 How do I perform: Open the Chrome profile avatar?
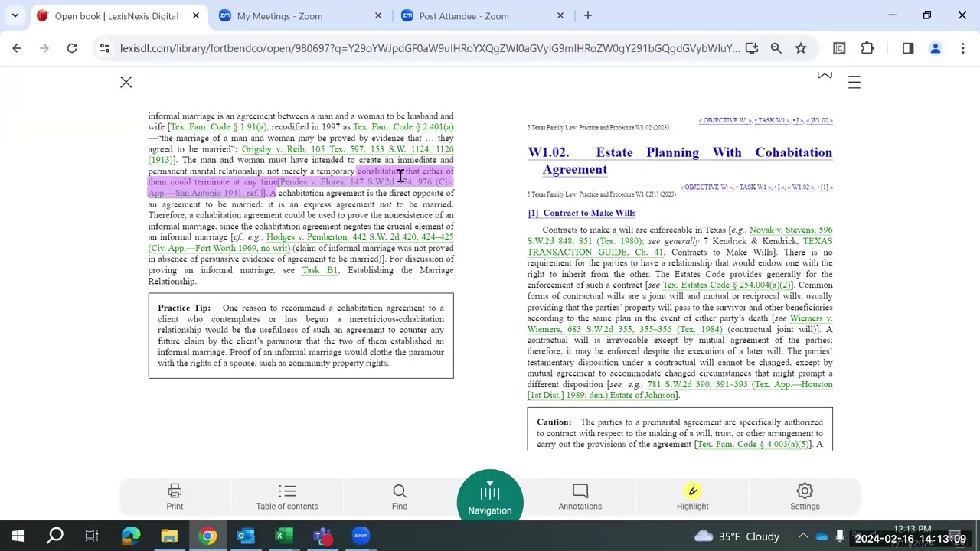click(x=935, y=48)
